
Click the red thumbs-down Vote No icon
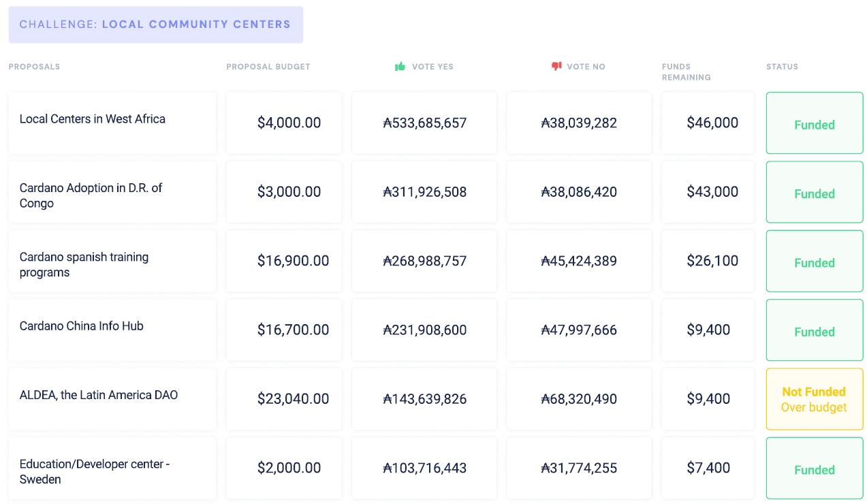pyautogui.click(x=556, y=66)
